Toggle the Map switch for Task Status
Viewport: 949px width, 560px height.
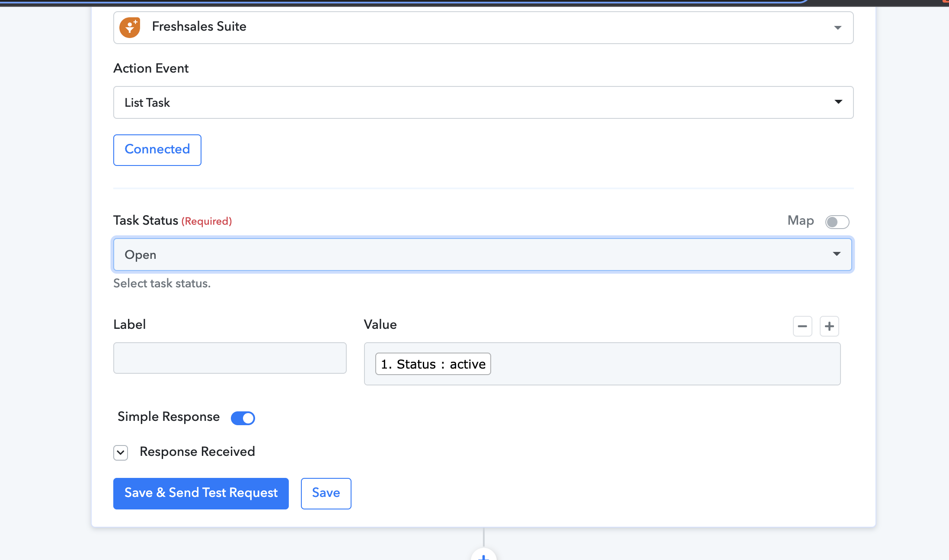[837, 222]
